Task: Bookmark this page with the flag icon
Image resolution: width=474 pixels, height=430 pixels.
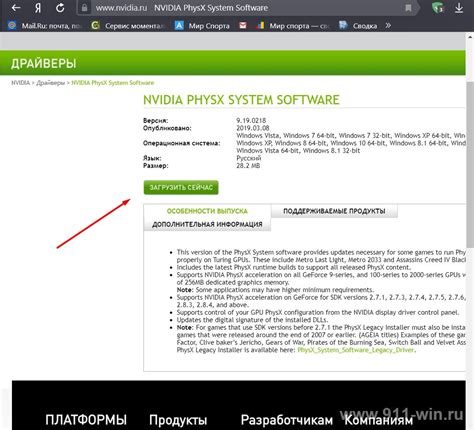Action: (408, 8)
